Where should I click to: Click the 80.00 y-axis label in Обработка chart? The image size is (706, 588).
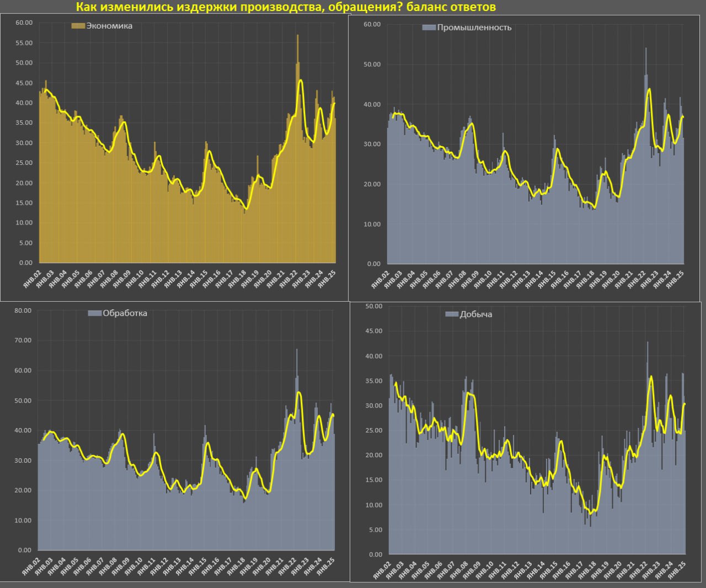[24, 311]
